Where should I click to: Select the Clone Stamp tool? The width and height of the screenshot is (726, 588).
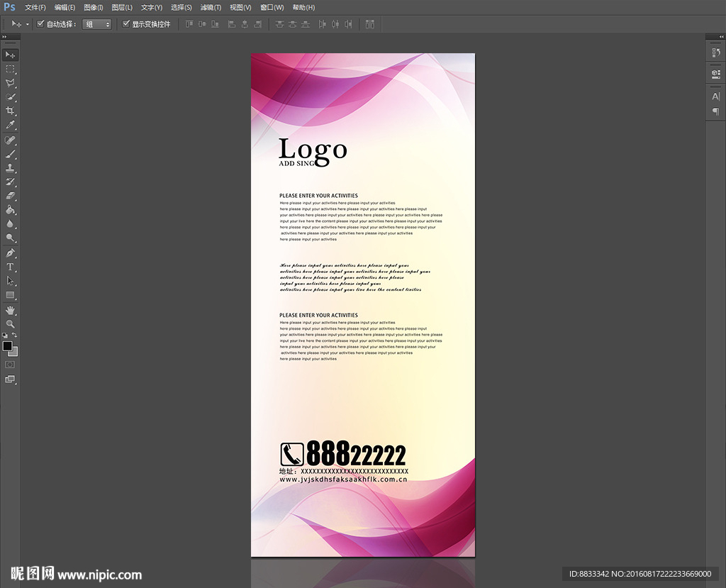click(10, 167)
